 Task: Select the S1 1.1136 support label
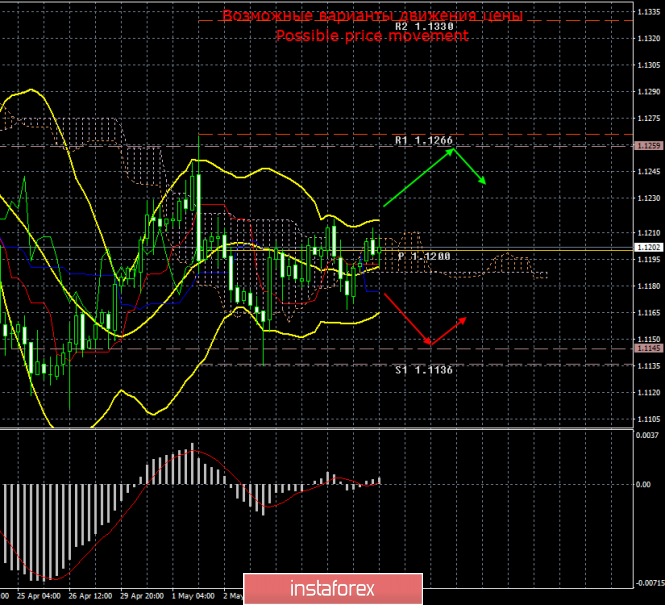423,370
